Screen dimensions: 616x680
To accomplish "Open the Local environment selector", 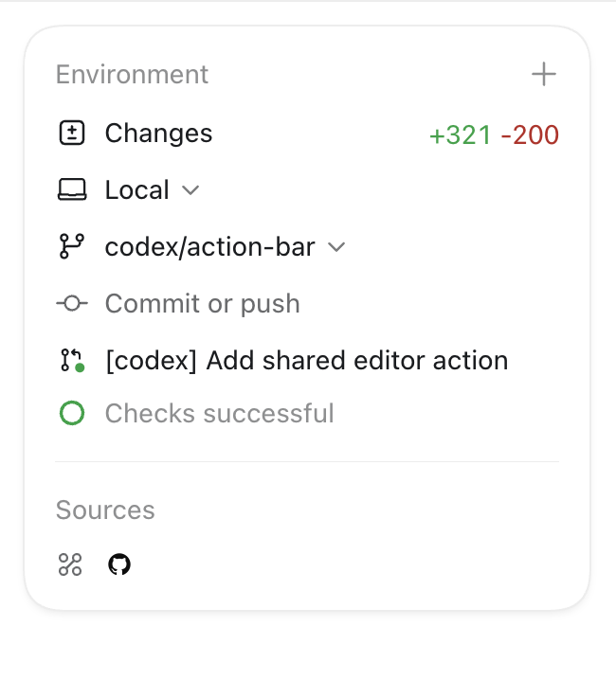I will tap(152, 190).
